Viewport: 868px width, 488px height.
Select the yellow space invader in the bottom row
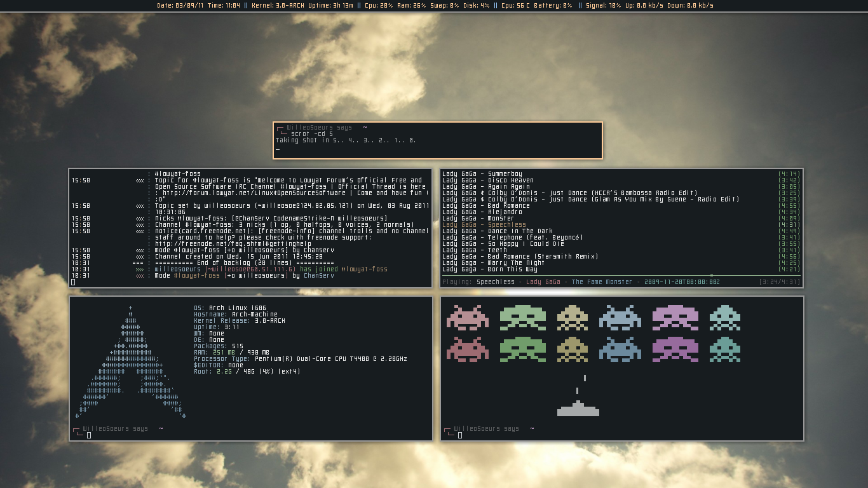(572, 349)
